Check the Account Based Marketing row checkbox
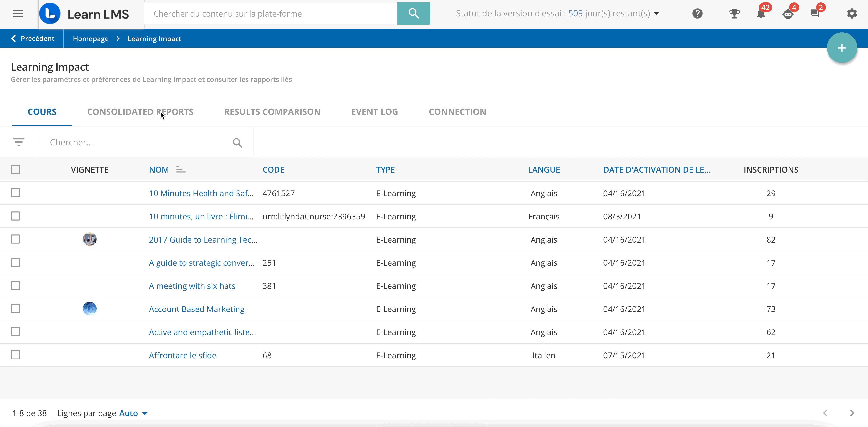This screenshot has width=868, height=427. [16, 309]
